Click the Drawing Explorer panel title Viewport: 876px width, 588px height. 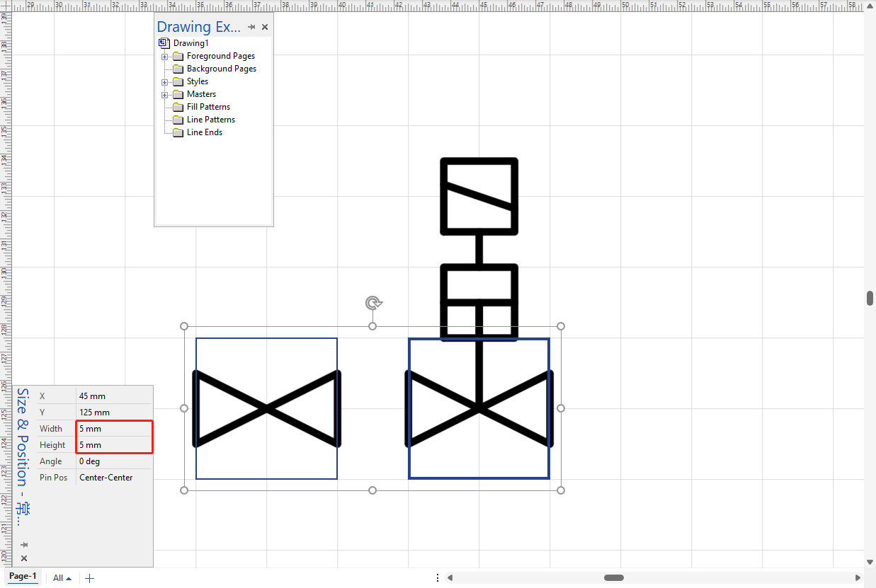(x=199, y=27)
